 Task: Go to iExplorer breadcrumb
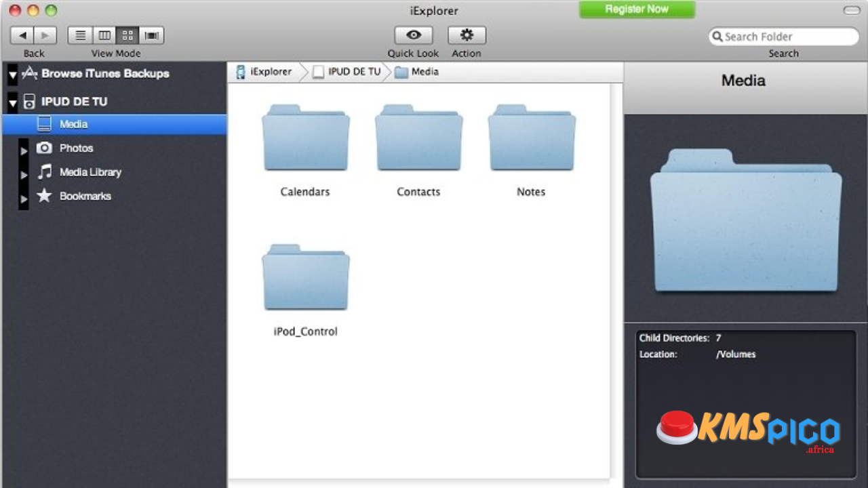[x=264, y=71]
